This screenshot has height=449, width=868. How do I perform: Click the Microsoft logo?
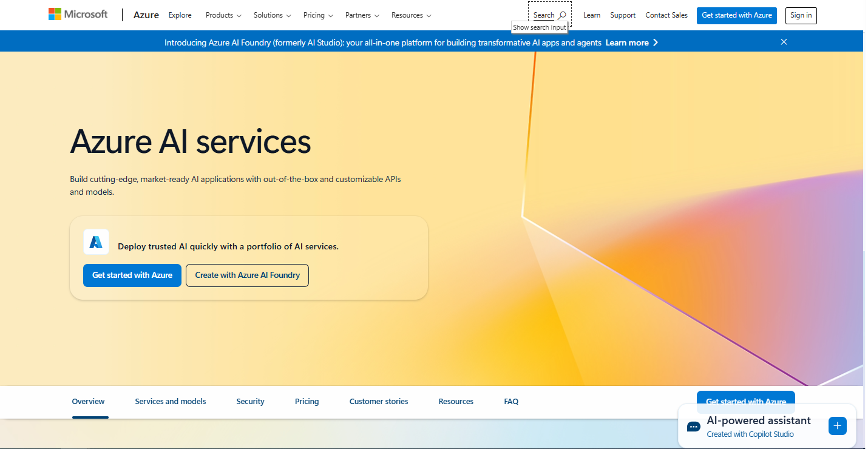(78, 15)
